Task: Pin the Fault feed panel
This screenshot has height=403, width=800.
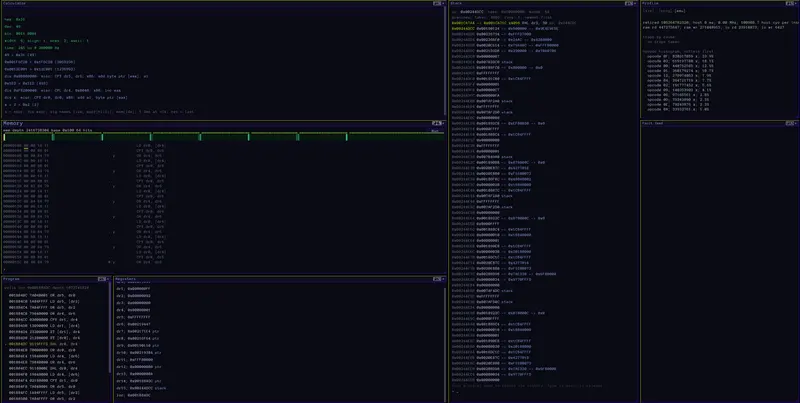Action: (x=789, y=123)
